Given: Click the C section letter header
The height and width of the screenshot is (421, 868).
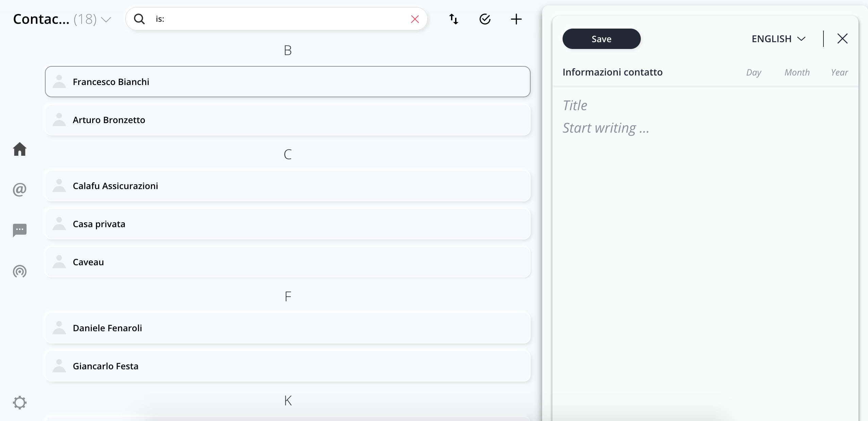Looking at the screenshot, I should pos(288,154).
